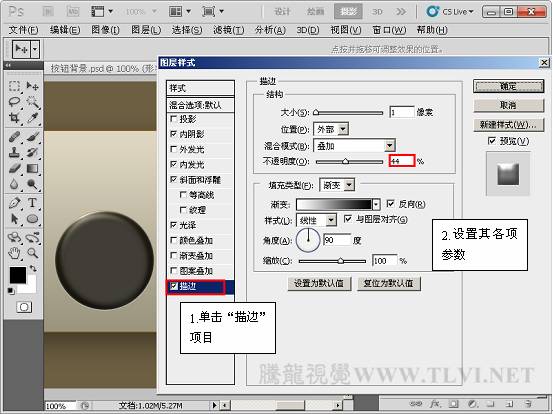This screenshot has height=414, width=553.
Task: Click the 大小 size input field
Action: (402, 112)
